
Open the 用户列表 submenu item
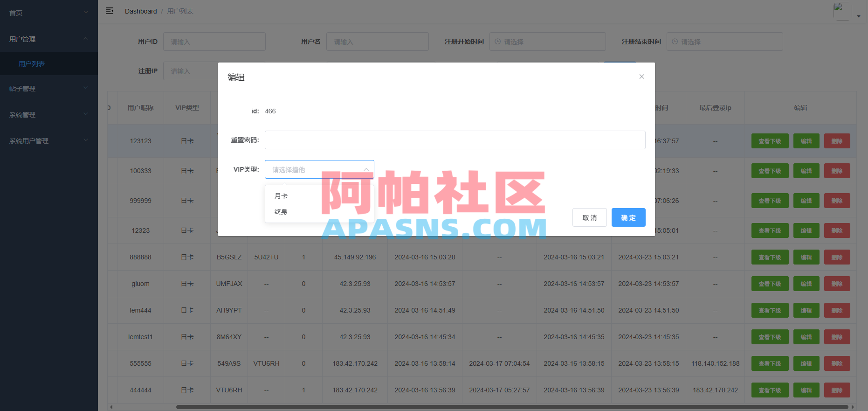49,64
